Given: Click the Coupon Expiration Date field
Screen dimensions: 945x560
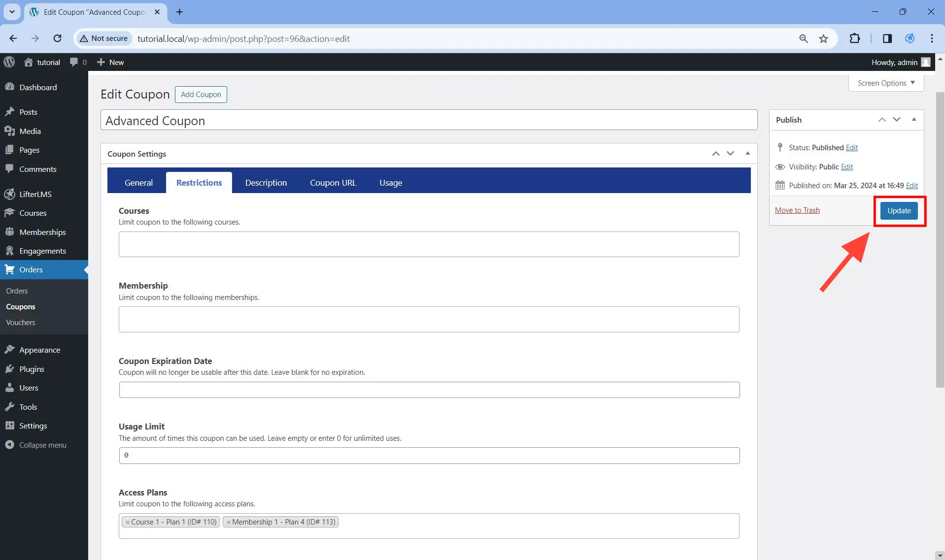Looking at the screenshot, I should [429, 390].
